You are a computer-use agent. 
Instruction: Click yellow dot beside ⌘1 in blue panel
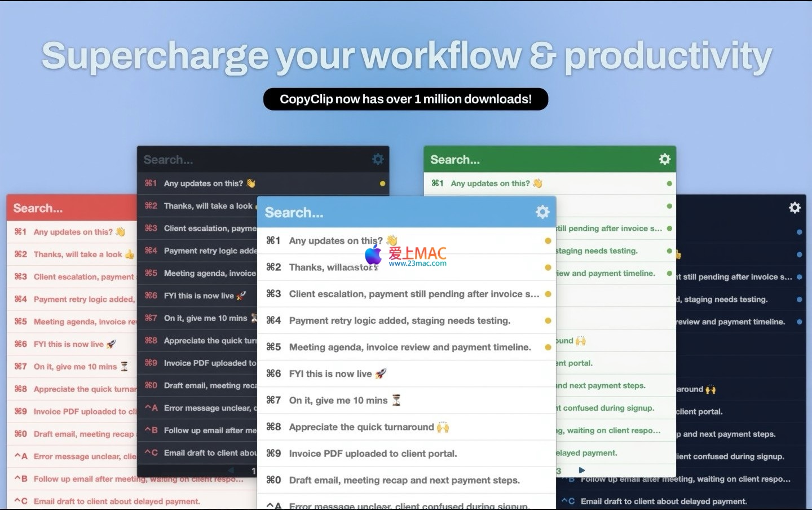pos(548,241)
